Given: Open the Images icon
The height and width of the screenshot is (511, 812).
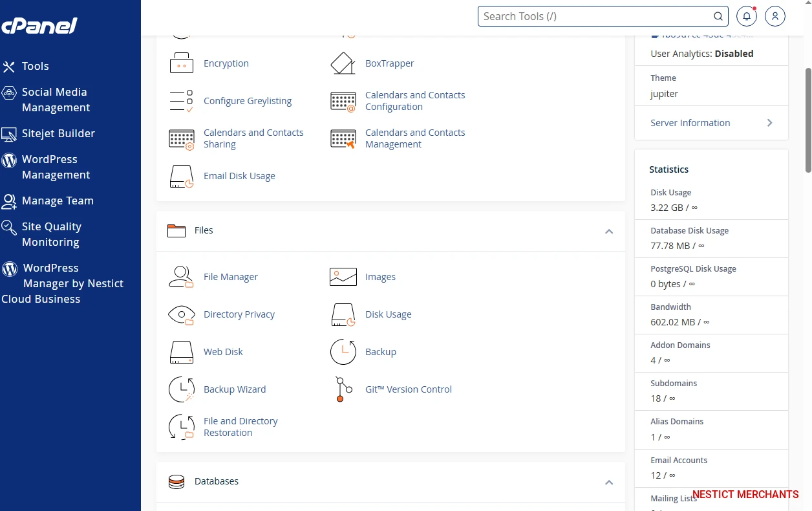Looking at the screenshot, I should pyautogui.click(x=343, y=277).
